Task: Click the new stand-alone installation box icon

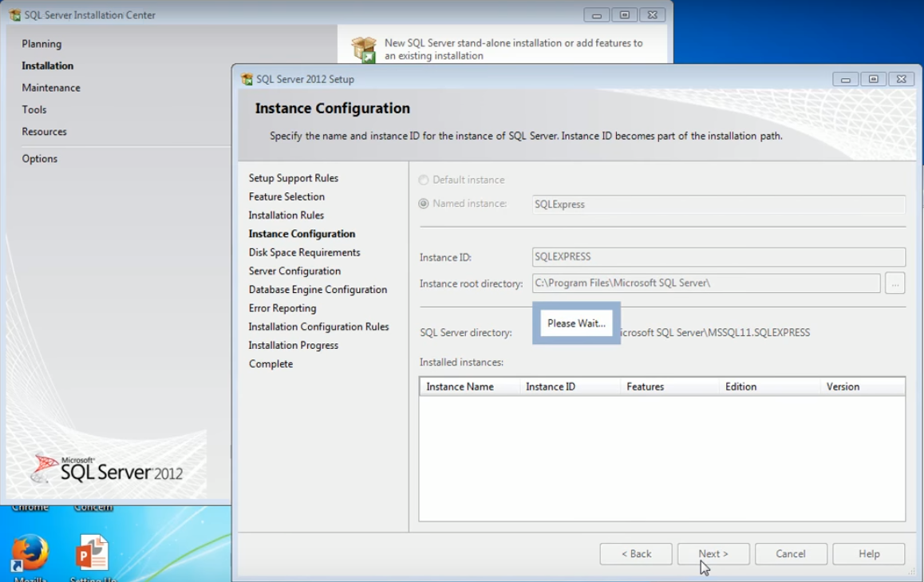Action: (x=364, y=49)
